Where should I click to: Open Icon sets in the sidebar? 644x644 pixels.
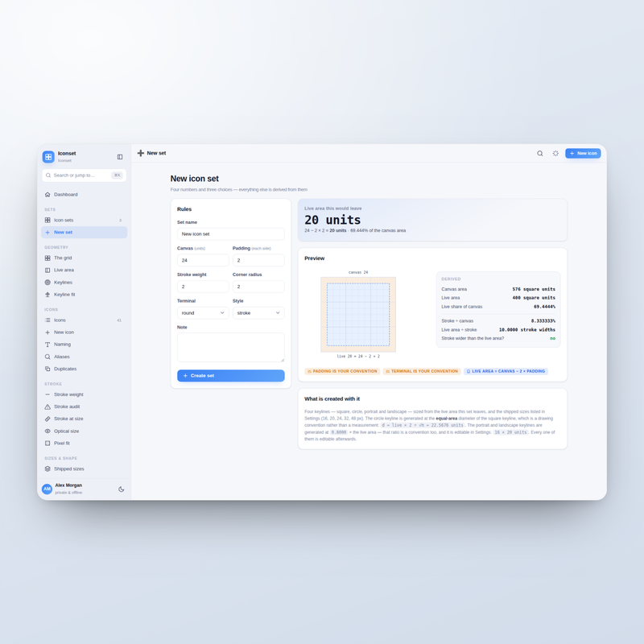pyautogui.click(x=85, y=220)
